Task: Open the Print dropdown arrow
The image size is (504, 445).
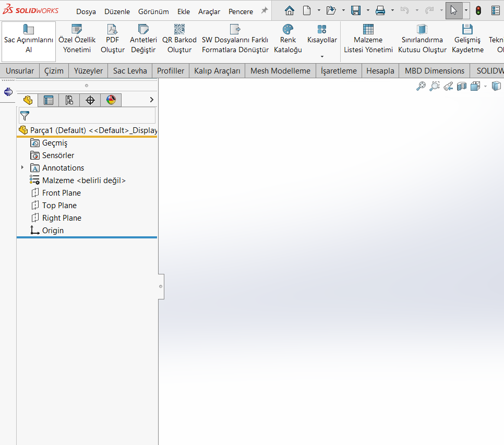Action: [392, 10]
